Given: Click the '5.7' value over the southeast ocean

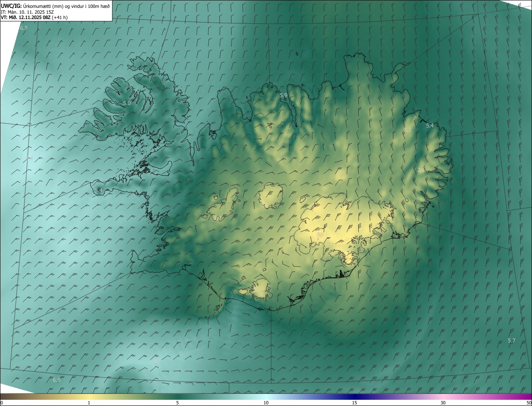Looking at the screenshot, I should click(x=511, y=340).
